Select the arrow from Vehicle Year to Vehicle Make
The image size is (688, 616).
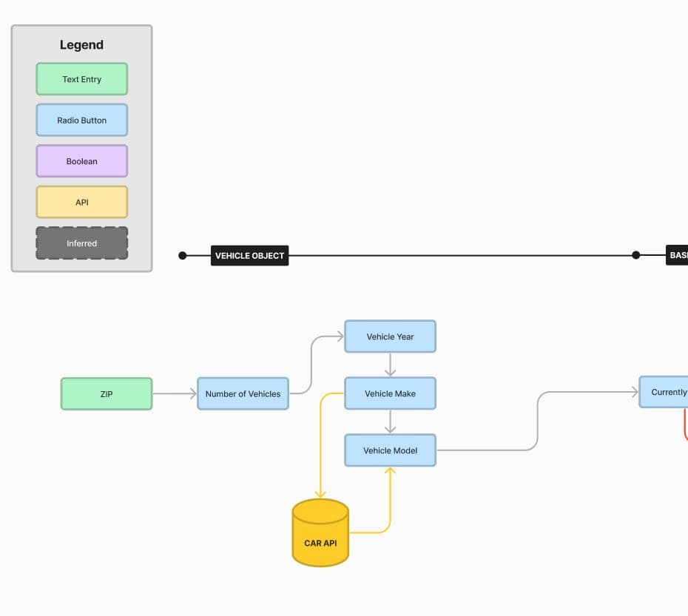391,365
